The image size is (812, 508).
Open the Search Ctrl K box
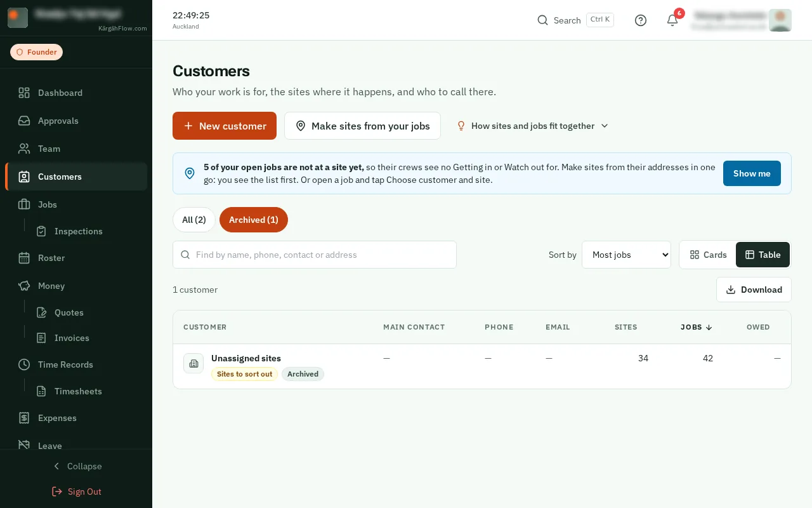point(575,20)
